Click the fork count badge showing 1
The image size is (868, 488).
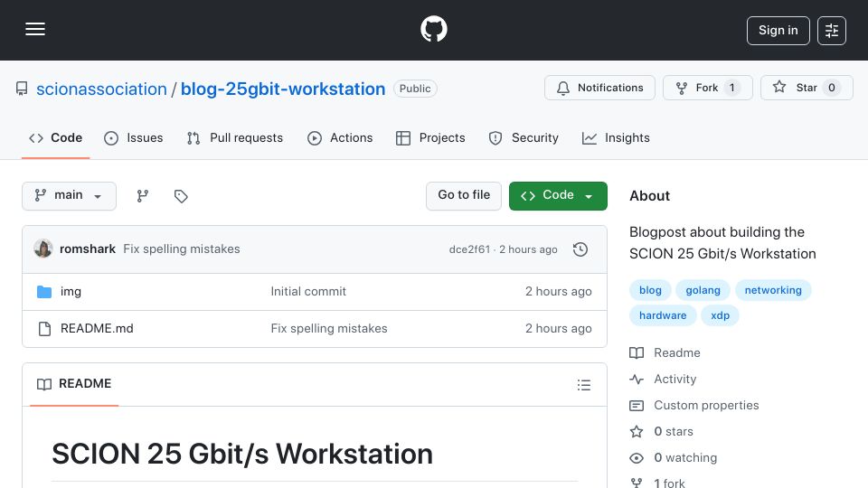point(731,88)
